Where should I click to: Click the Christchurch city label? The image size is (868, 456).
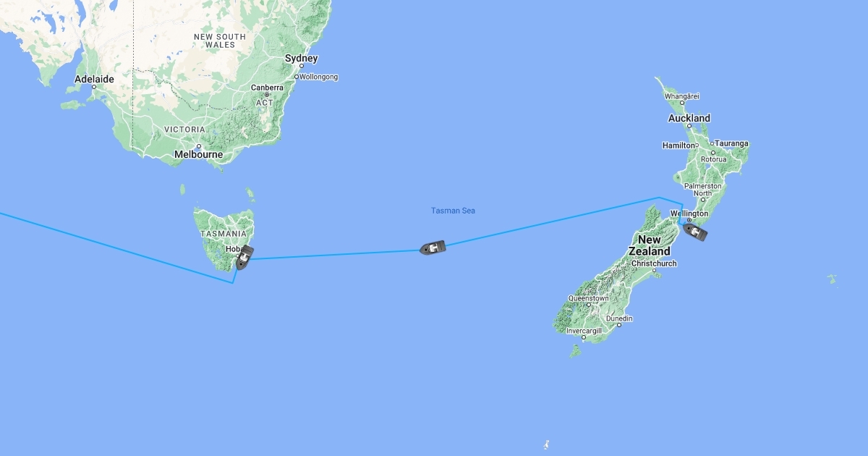tap(654, 263)
